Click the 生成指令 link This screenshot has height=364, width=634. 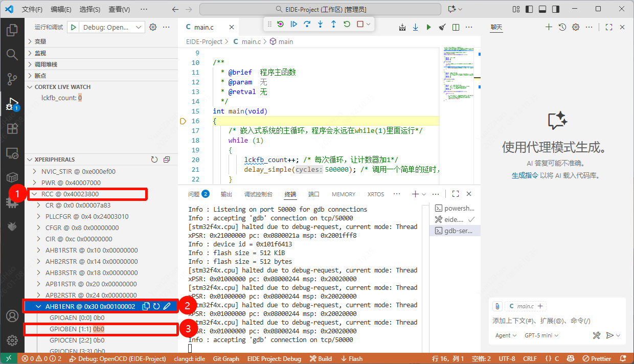coord(525,175)
